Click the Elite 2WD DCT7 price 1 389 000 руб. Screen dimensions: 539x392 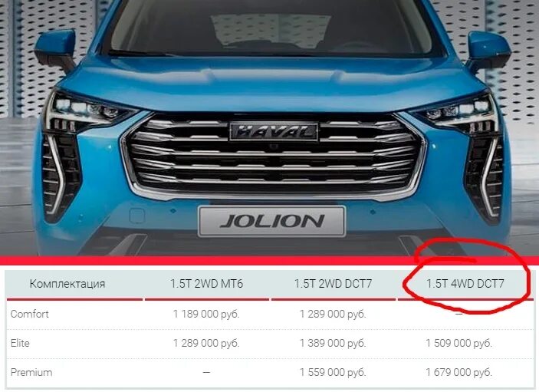[x=333, y=343]
